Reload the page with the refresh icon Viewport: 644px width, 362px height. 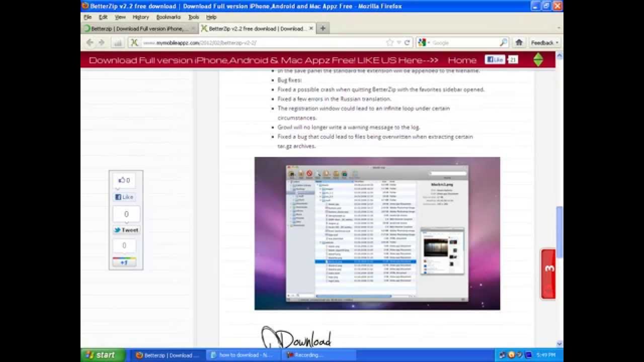pos(407,43)
